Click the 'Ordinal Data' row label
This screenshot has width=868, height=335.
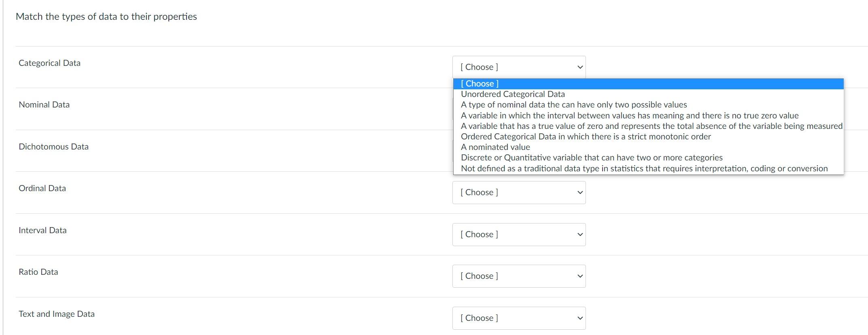pyautogui.click(x=42, y=188)
